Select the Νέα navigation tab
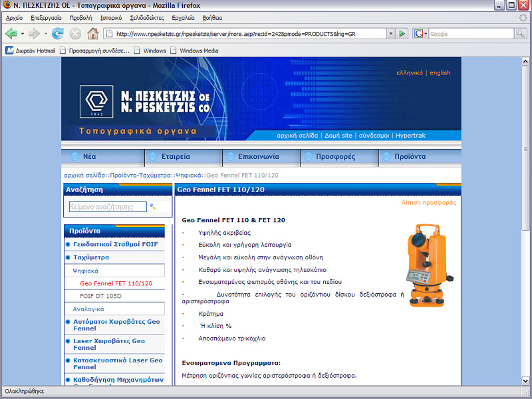The width and height of the screenshot is (532, 399). [x=103, y=157]
